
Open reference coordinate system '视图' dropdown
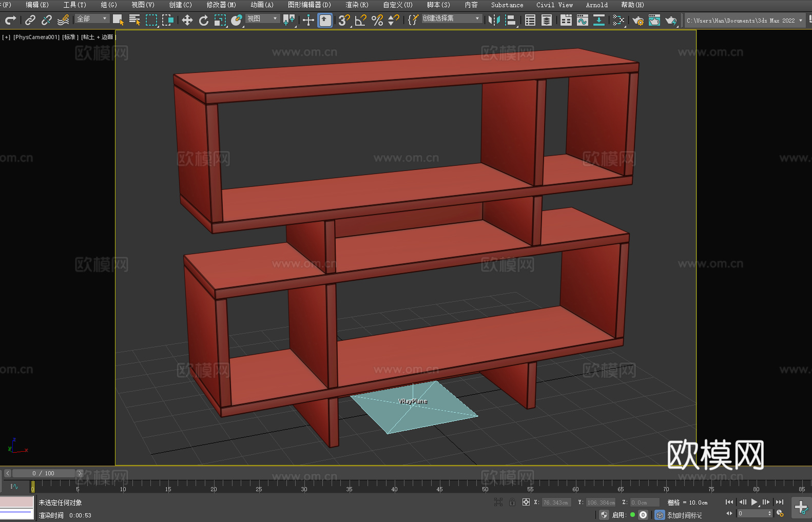(x=262, y=18)
